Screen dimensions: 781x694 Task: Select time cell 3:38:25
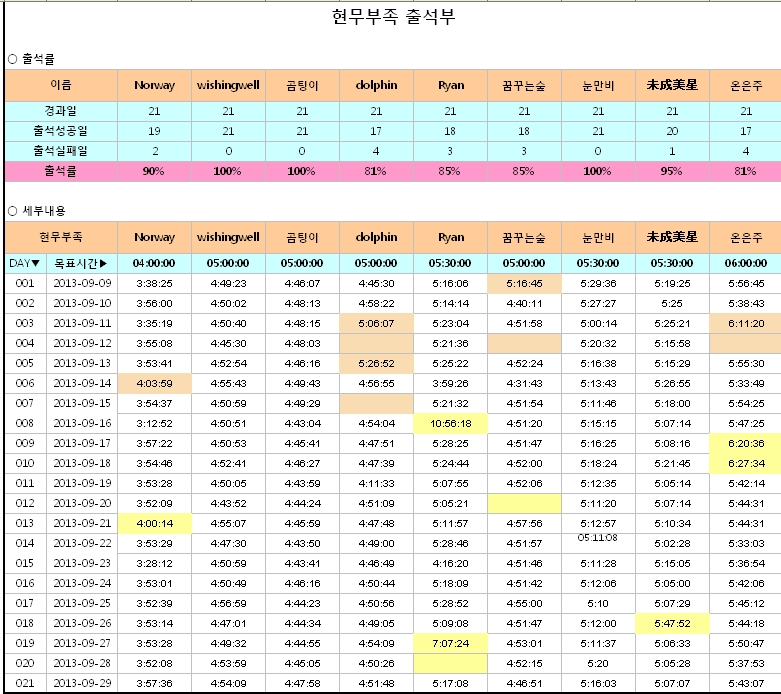pyautogui.click(x=154, y=283)
